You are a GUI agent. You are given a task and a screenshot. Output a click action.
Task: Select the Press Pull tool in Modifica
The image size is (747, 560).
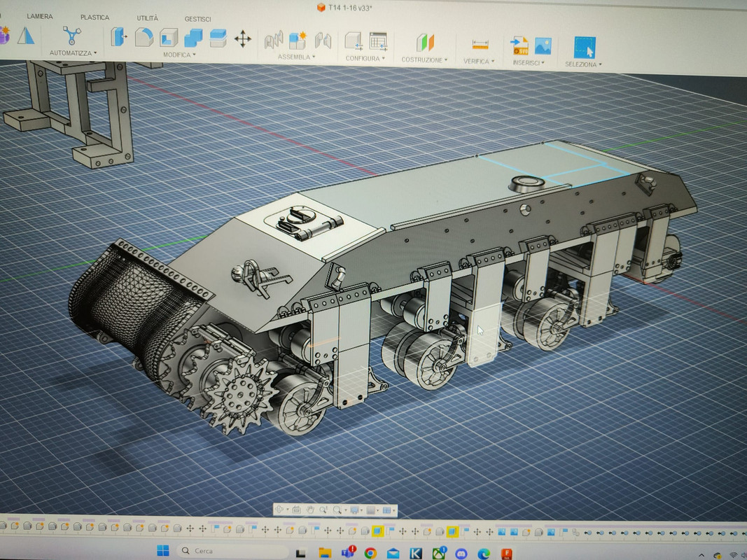[118, 36]
